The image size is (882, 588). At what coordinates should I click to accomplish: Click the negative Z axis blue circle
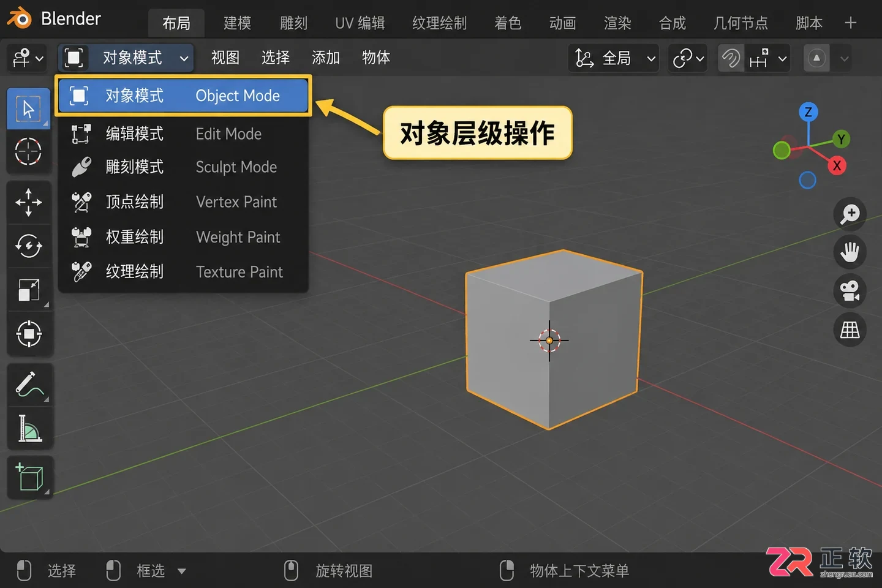point(808,180)
